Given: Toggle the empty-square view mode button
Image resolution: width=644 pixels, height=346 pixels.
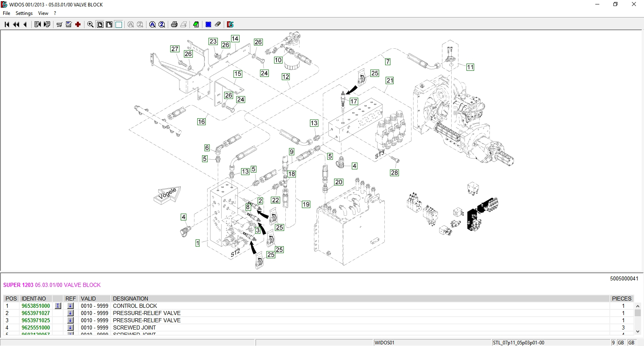Looking at the screenshot, I should pyautogui.click(x=119, y=25).
